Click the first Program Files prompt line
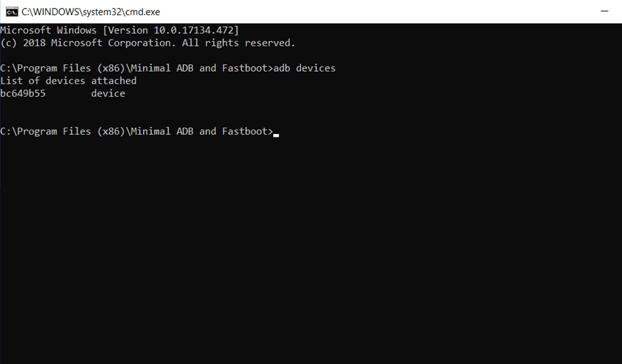Image resolution: width=622 pixels, height=364 pixels. pyautogui.click(x=136, y=67)
